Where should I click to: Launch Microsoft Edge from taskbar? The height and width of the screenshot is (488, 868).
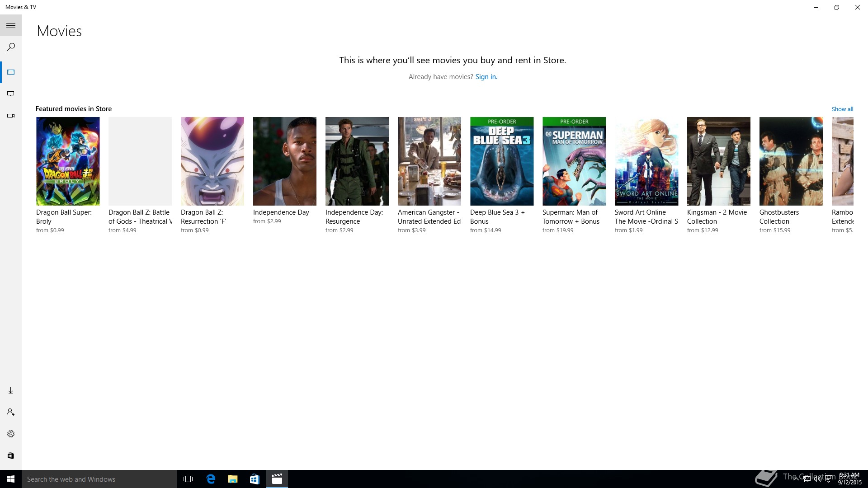coord(211,479)
